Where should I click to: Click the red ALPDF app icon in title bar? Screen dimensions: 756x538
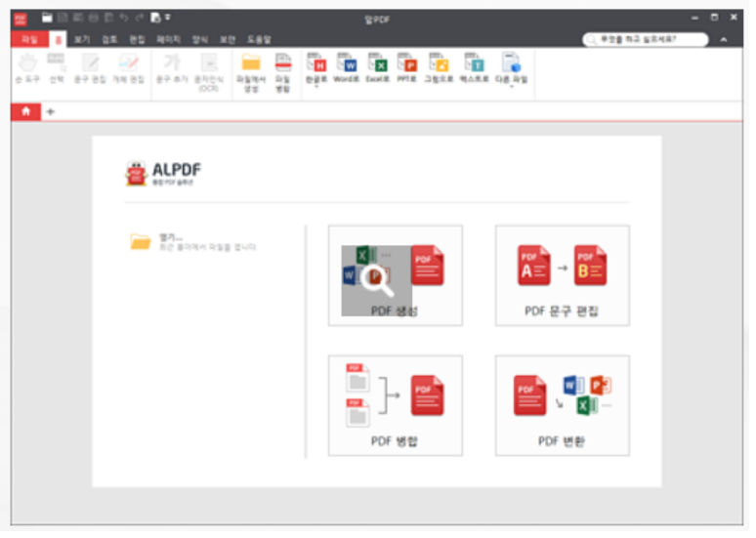point(21,20)
